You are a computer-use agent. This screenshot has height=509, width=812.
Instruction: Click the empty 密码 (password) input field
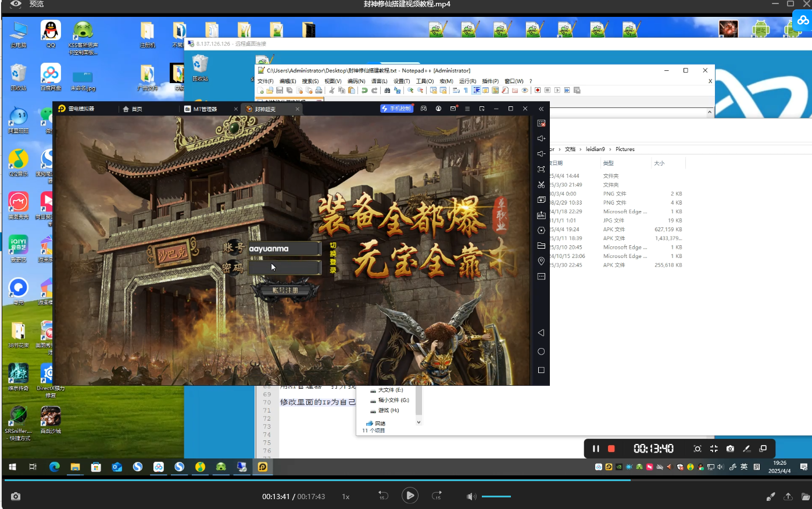284,267
